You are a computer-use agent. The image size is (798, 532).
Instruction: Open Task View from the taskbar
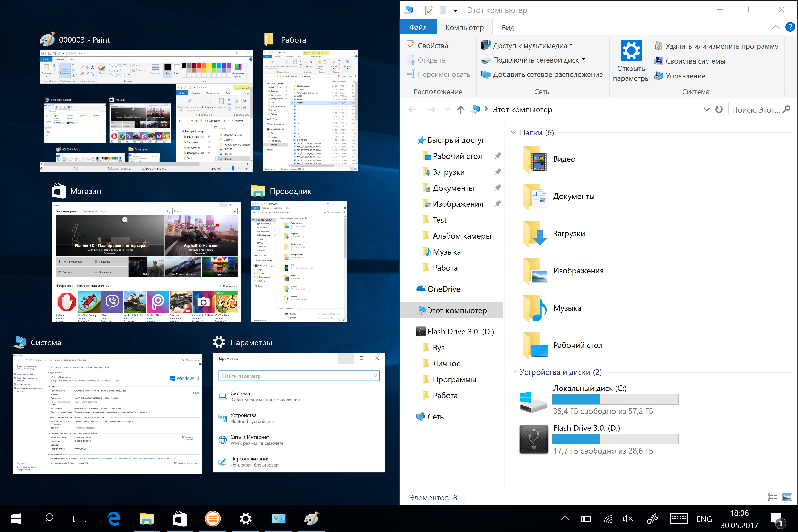pyautogui.click(x=80, y=519)
